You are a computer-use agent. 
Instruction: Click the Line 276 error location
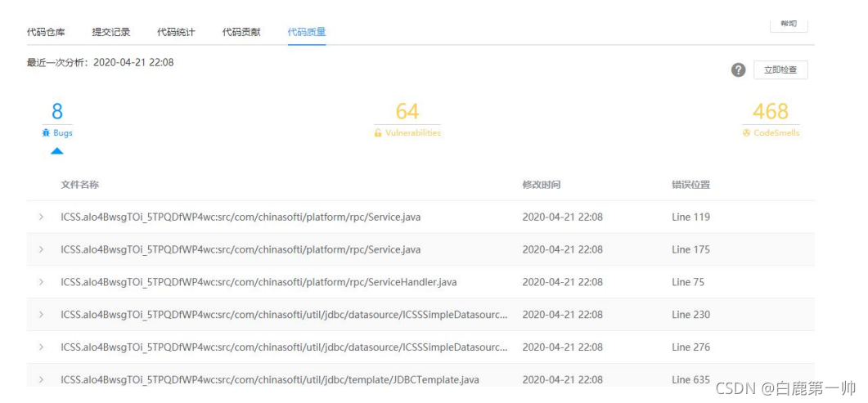690,347
